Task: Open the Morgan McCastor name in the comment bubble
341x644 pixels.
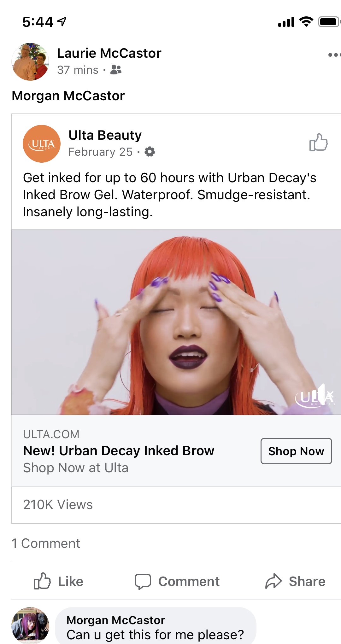Action: click(116, 620)
